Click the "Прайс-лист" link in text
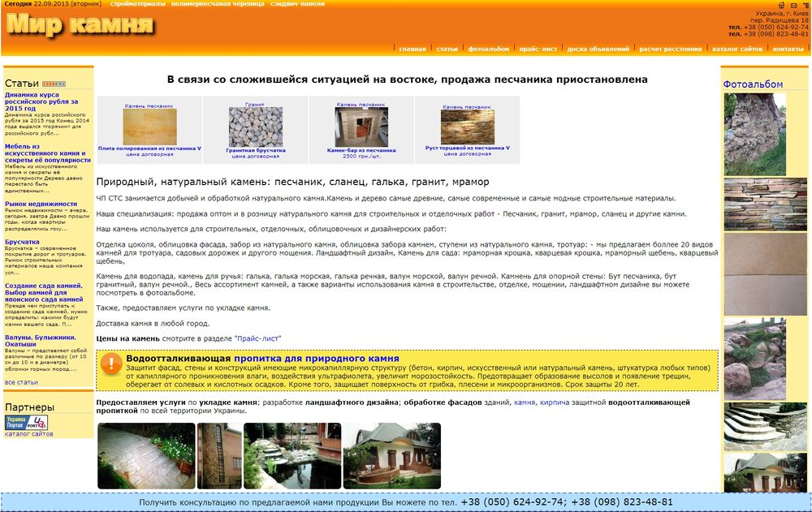 (x=258, y=338)
